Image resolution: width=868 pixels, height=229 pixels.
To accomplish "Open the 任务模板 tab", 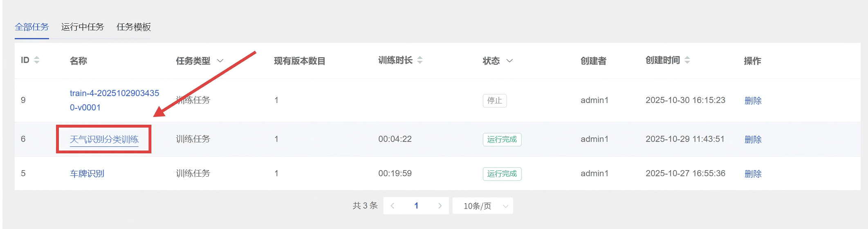I will pyautogui.click(x=134, y=27).
